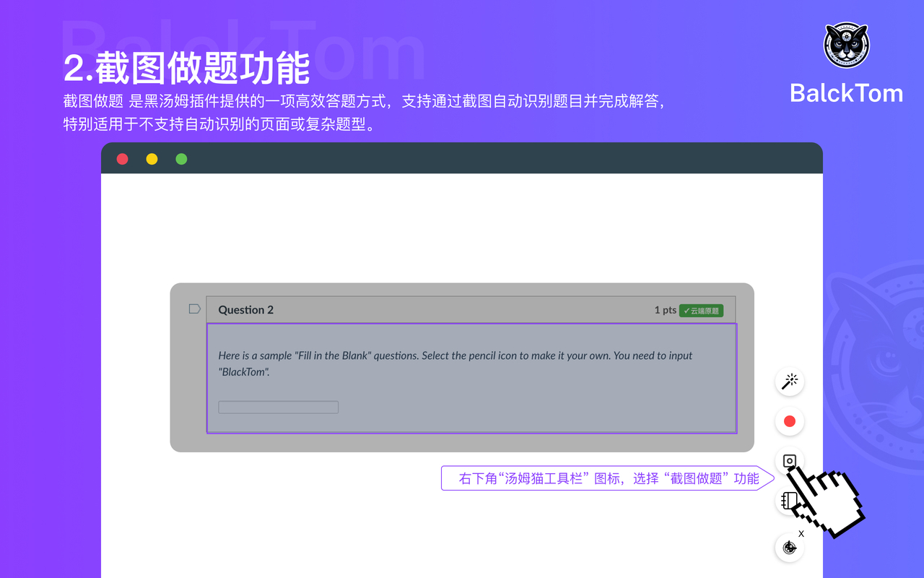
Task: Click the magic wand auto-answer icon
Action: tap(790, 381)
